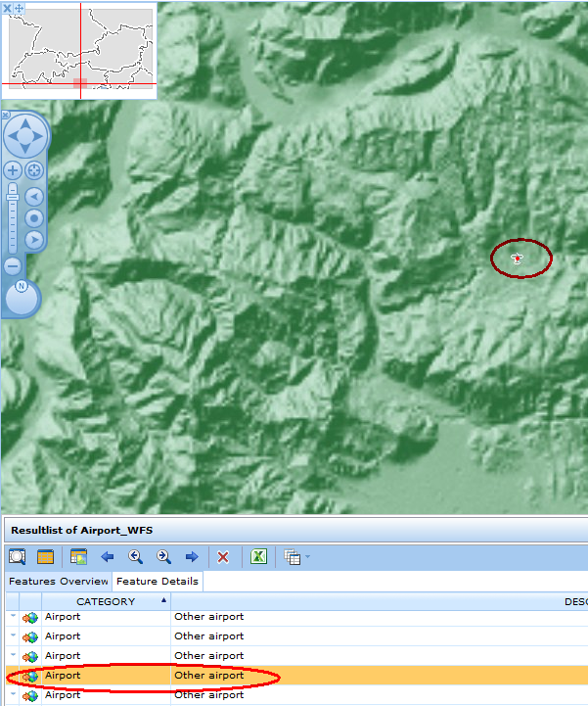Viewport: 588px width, 706px height.
Task: Click the orange table grid toolbar icon
Action: tap(45, 557)
